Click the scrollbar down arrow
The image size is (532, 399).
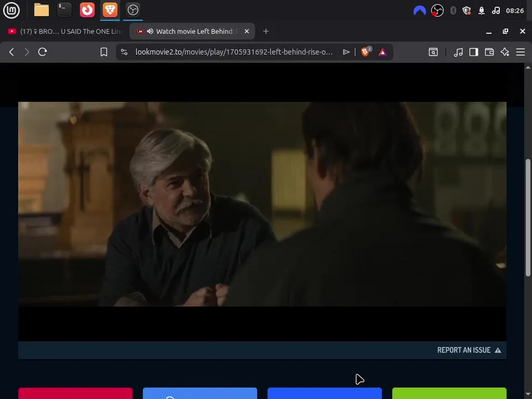[528, 395]
